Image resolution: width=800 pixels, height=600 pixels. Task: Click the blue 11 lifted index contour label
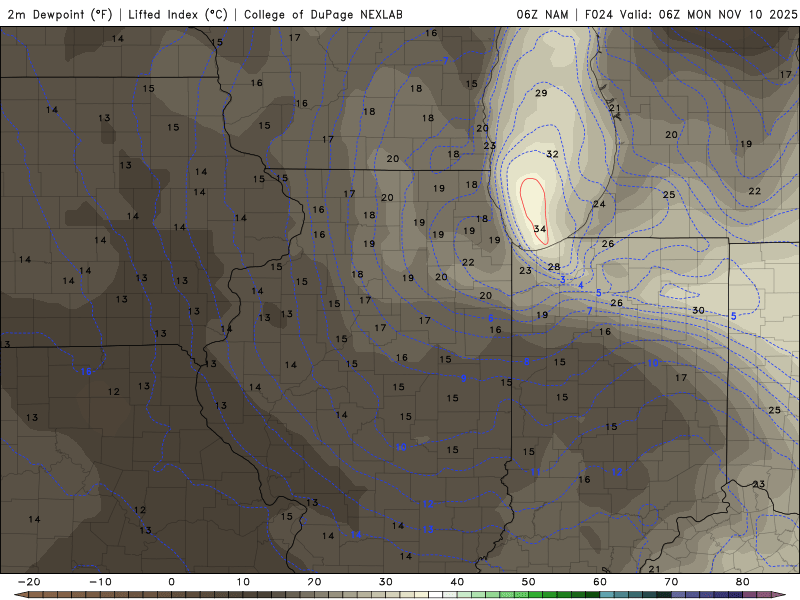point(535,472)
